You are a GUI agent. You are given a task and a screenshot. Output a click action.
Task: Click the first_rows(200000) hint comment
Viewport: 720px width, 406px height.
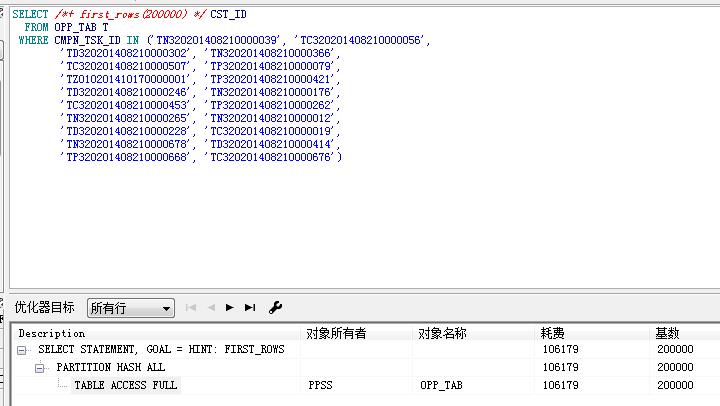[131, 14]
